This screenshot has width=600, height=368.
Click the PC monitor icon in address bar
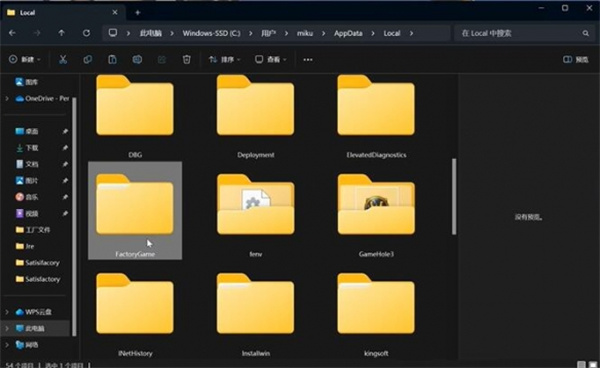112,33
